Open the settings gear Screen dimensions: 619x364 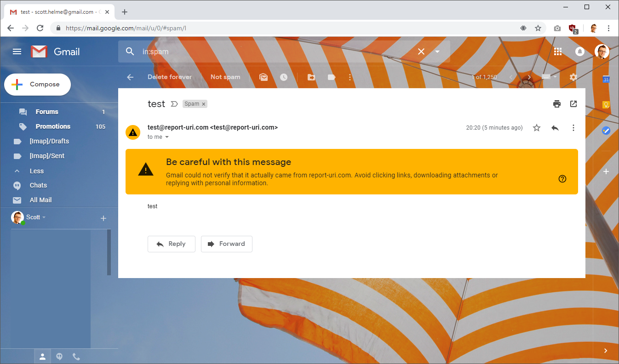tap(573, 77)
